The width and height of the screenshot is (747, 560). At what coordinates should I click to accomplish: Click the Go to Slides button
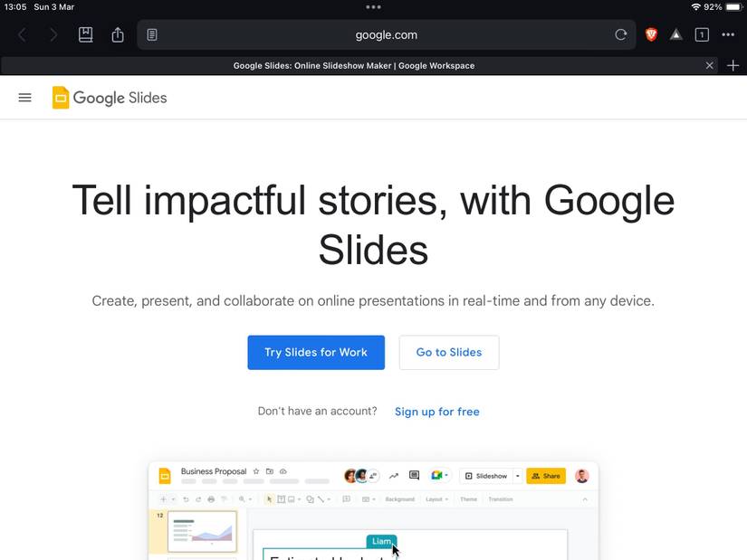coord(449,353)
